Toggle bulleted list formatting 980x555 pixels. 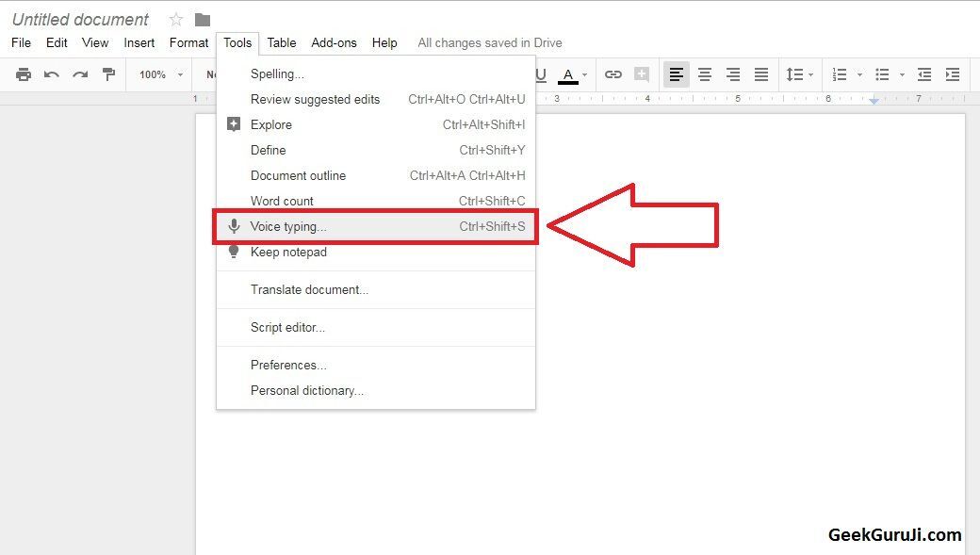[x=881, y=74]
